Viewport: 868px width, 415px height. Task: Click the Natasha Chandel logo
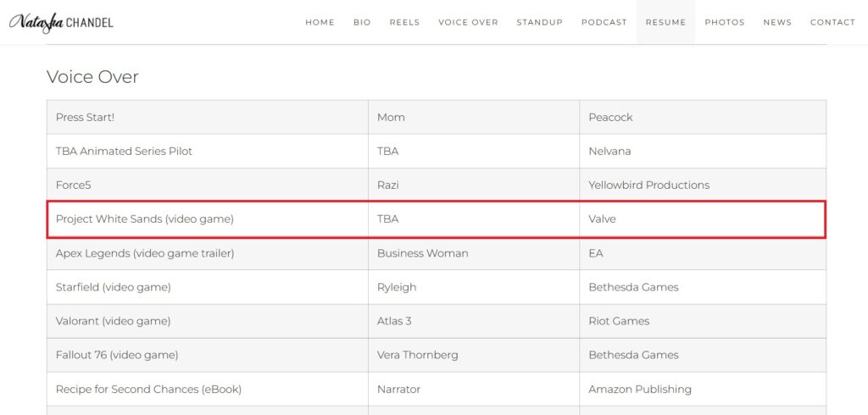pyautogui.click(x=61, y=22)
